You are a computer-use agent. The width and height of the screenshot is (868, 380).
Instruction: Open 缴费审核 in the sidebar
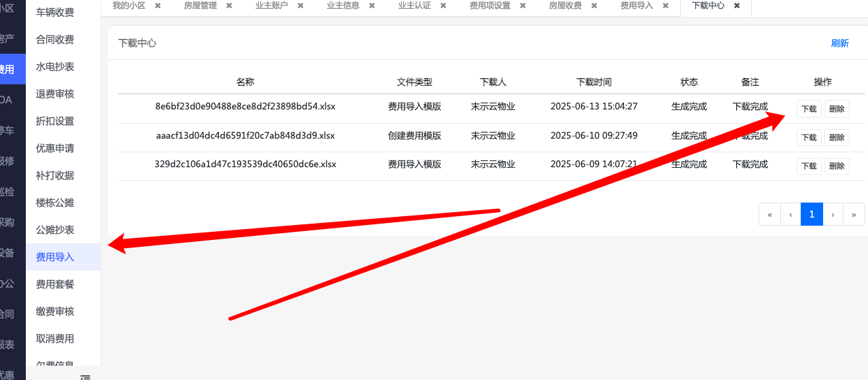click(x=55, y=311)
